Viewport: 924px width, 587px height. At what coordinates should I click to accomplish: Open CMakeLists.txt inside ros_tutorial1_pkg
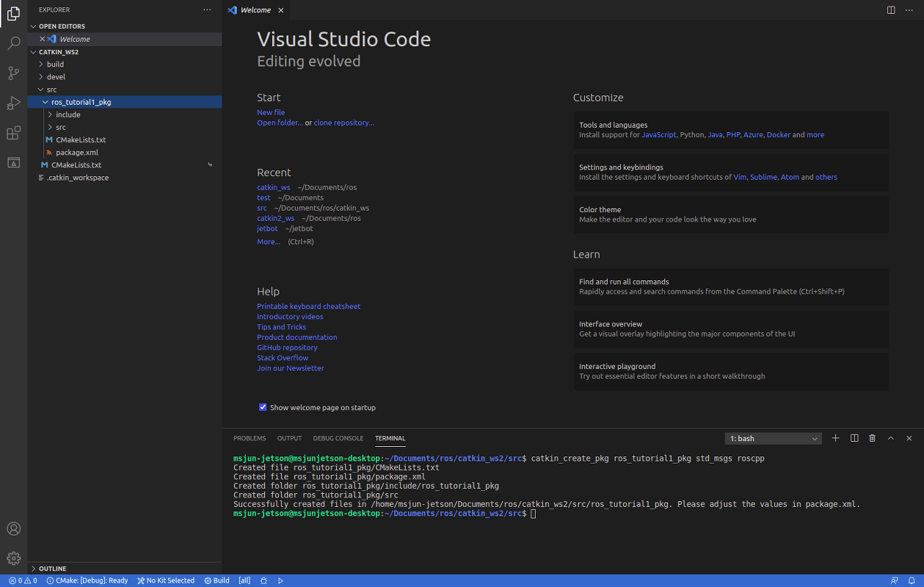(124, 140)
